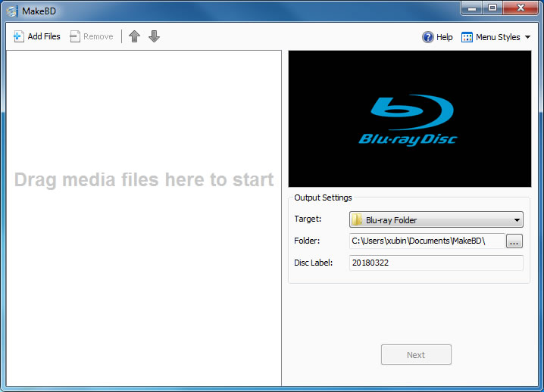Click the Blu-ray Disc preview image
Screen dimensions: 544x392
[410, 119]
